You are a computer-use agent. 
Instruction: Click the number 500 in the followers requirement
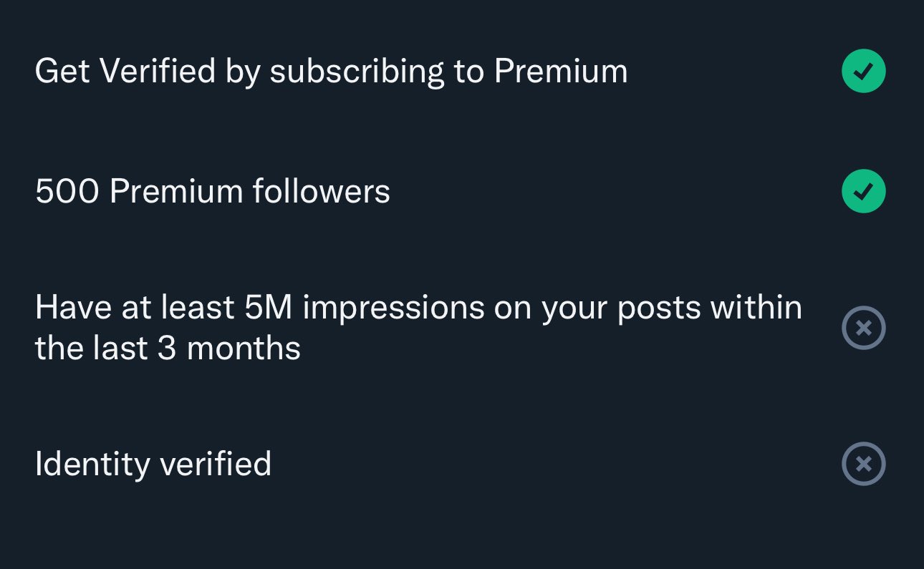point(67,192)
